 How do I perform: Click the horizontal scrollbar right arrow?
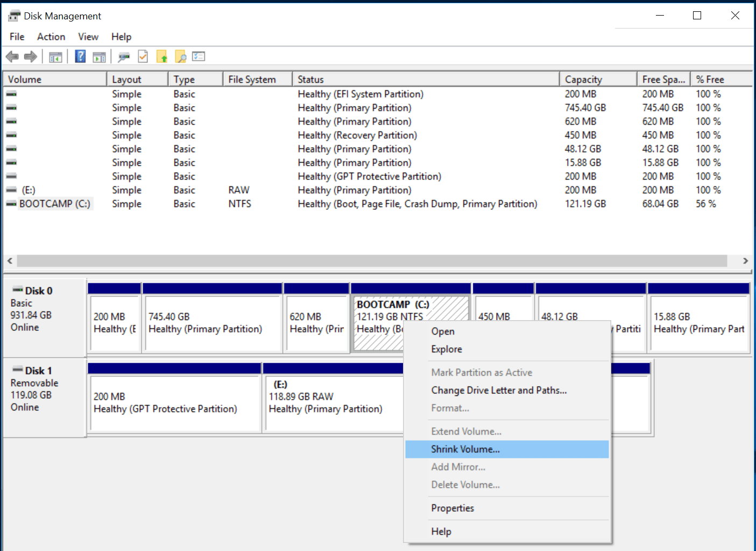click(x=745, y=261)
